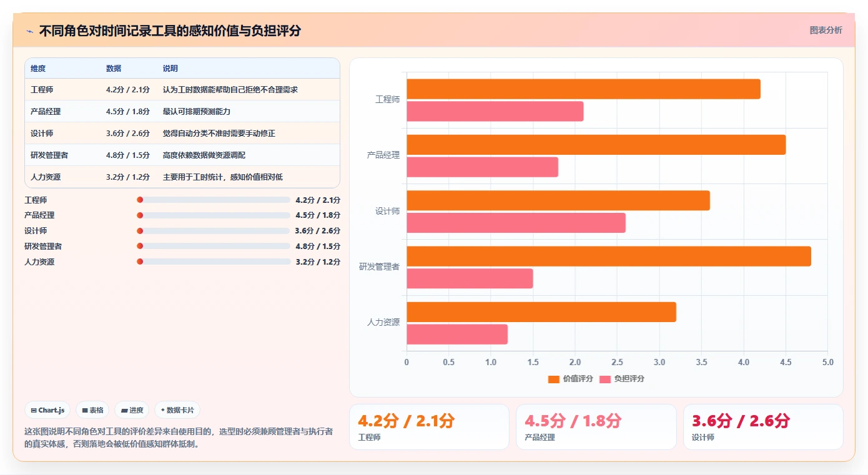Click 工程师 orange value bar in chart
The width and height of the screenshot is (868, 475).
583,89
